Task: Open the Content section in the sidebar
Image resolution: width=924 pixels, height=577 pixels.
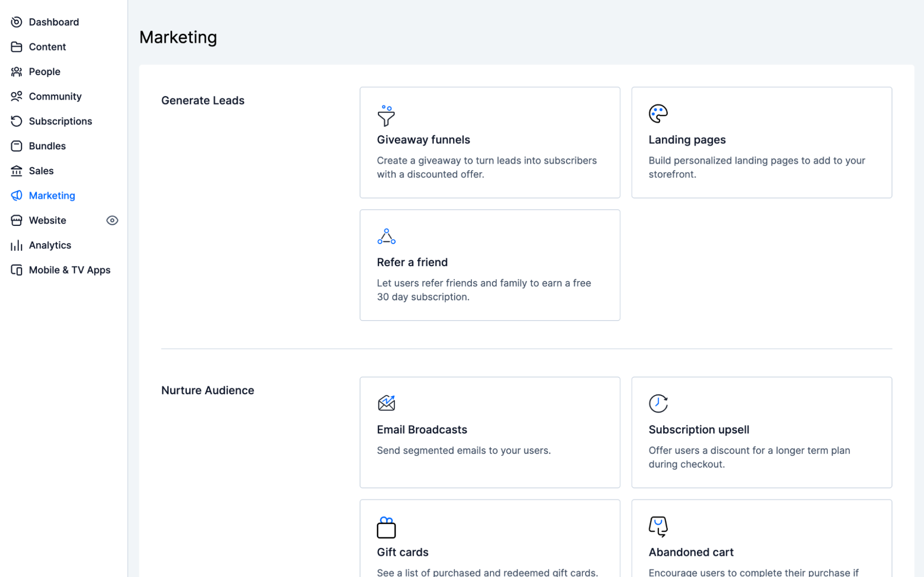Action: tap(47, 47)
